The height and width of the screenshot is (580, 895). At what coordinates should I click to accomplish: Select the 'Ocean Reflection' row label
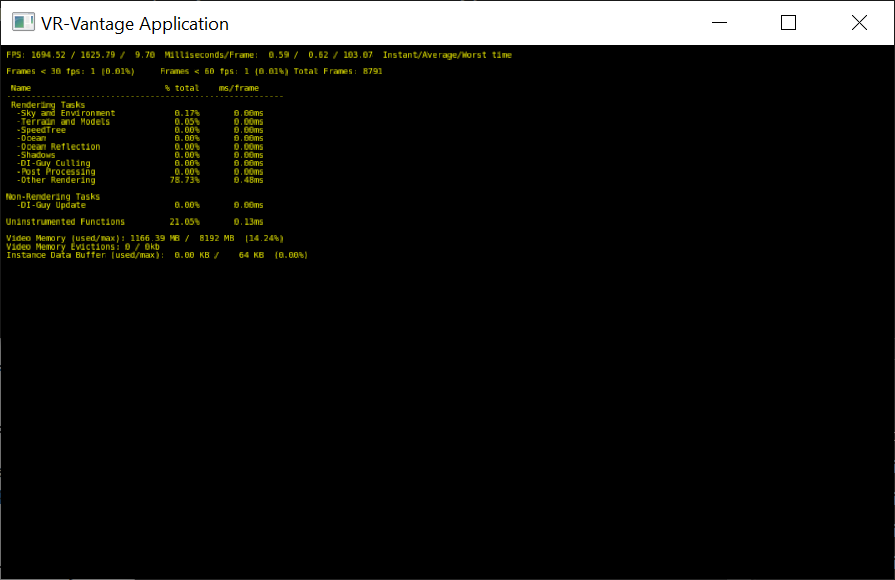pos(58,147)
